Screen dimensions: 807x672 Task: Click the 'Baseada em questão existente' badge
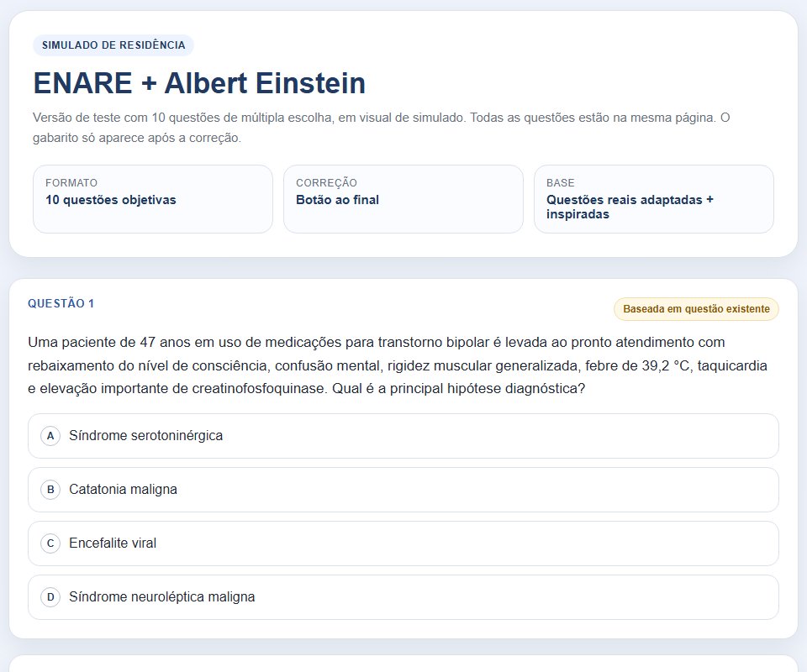[696, 309]
